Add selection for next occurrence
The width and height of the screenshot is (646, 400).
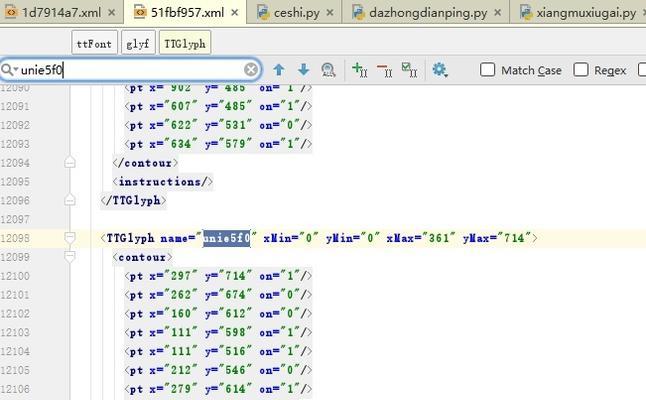click(x=359, y=70)
